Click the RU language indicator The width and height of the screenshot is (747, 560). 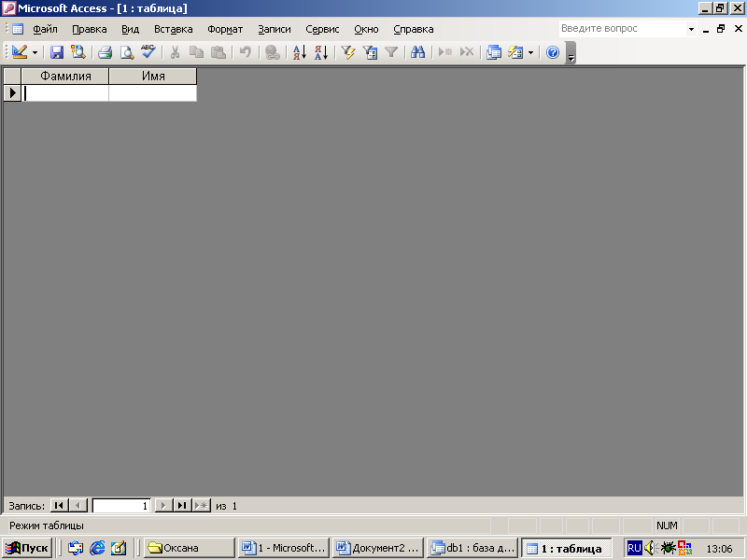(634, 548)
